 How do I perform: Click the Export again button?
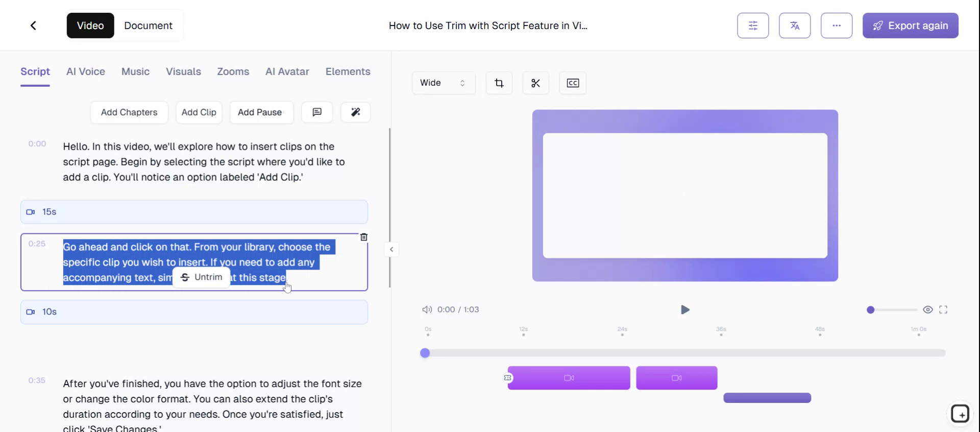pyautogui.click(x=911, y=26)
